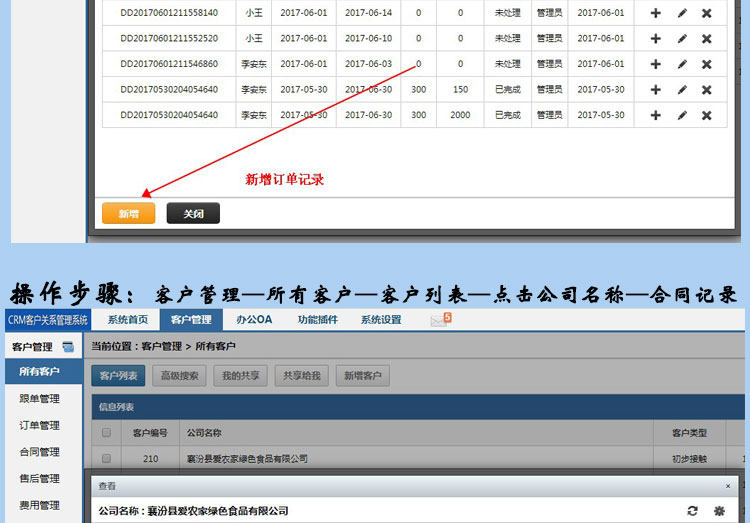Image resolution: width=750 pixels, height=523 pixels.
Task: Switch to the 客户管理 top tab
Action: [191, 320]
